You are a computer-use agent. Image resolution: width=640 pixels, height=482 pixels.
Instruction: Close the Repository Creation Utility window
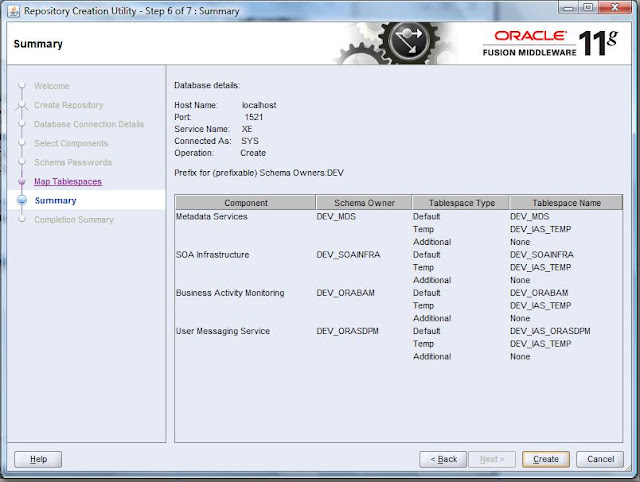point(615,7)
